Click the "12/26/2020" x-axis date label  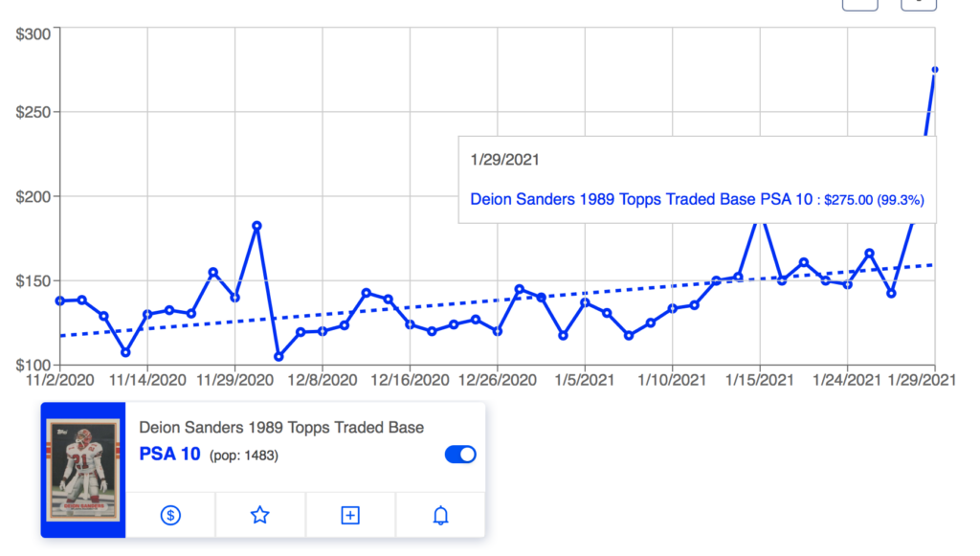tap(498, 380)
